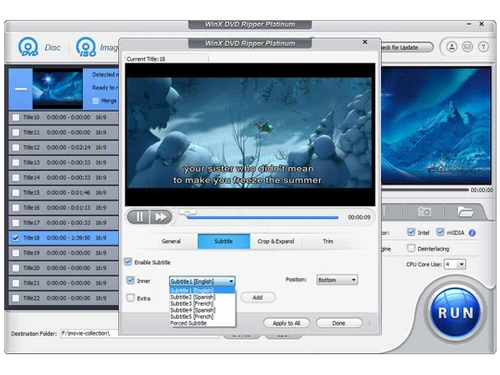The height and width of the screenshot is (375, 500).
Task: Choose Subtitle4 [Spanish] from list
Action: tap(202, 310)
